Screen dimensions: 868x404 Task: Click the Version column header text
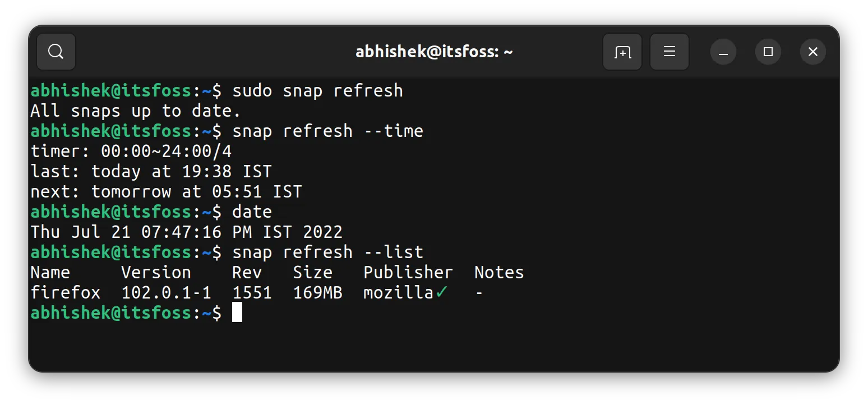(x=156, y=272)
